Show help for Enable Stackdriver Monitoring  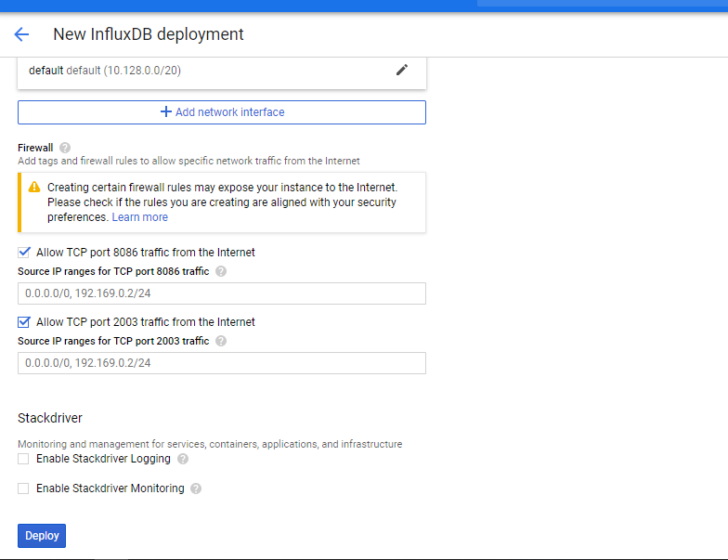pos(196,488)
